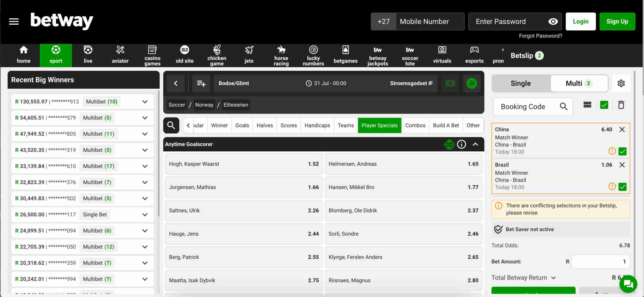The width and height of the screenshot is (644, 297).
Task: Go back with the match header arrow
Action: [x=176, y=83]
